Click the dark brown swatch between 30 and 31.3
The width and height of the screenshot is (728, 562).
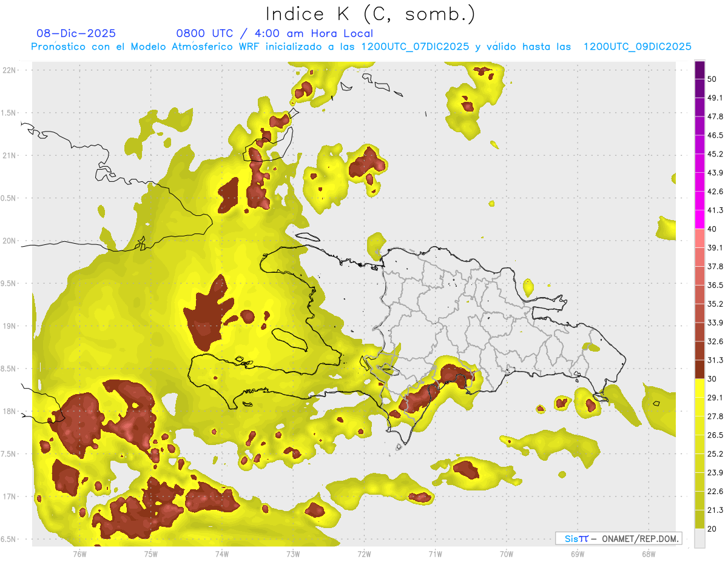[x=699, y=370]
